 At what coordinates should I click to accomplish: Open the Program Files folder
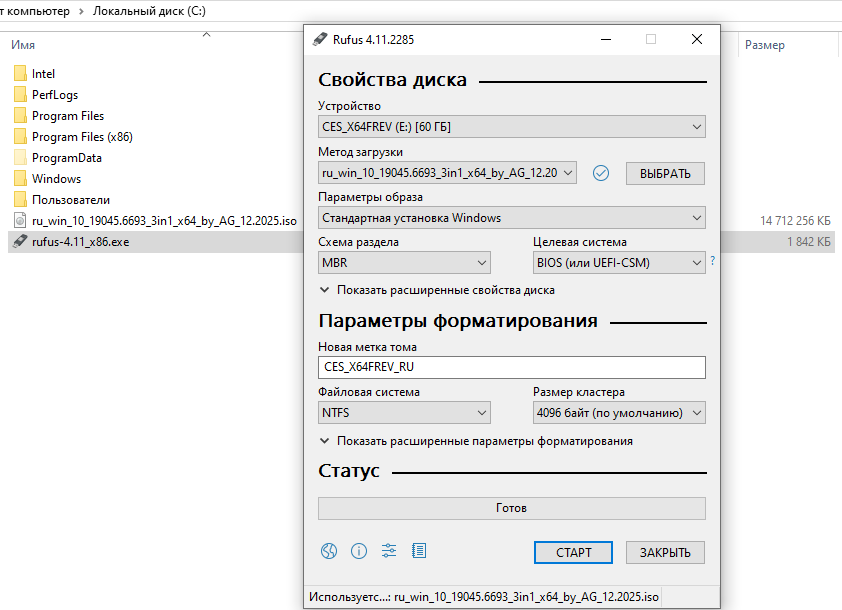[67, 116]
